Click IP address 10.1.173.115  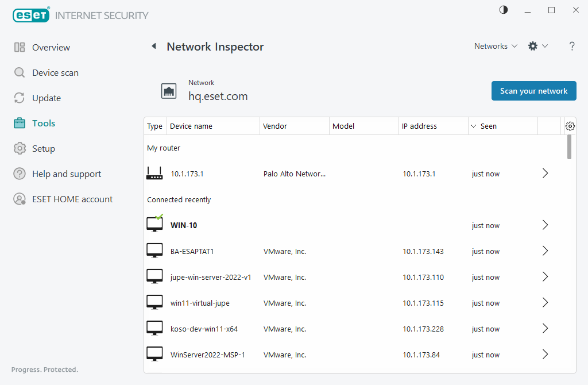point(423,303)
